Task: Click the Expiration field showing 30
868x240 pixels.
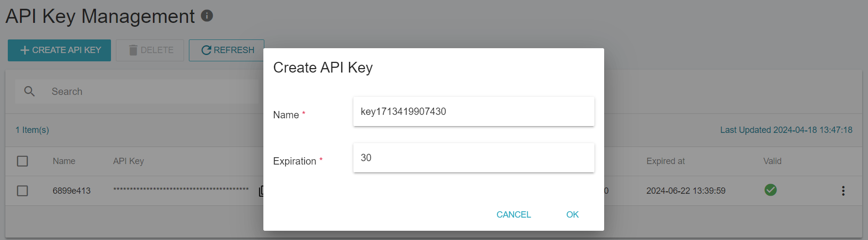Action: 474,158
